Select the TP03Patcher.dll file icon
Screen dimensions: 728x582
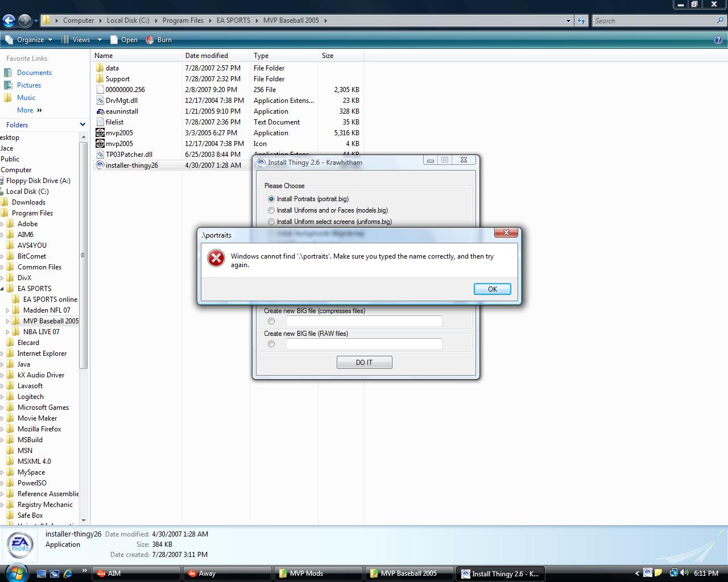pos(100,154)
